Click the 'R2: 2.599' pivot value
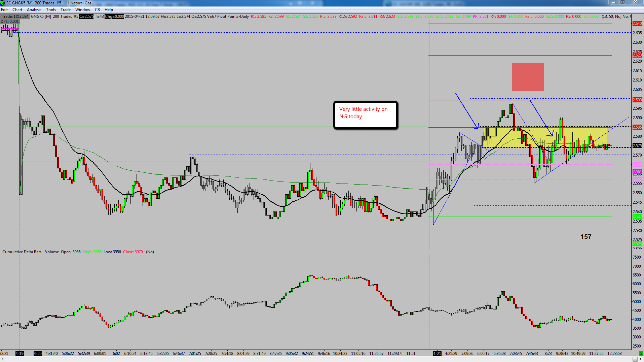644x362 pixels. point(276,17)
